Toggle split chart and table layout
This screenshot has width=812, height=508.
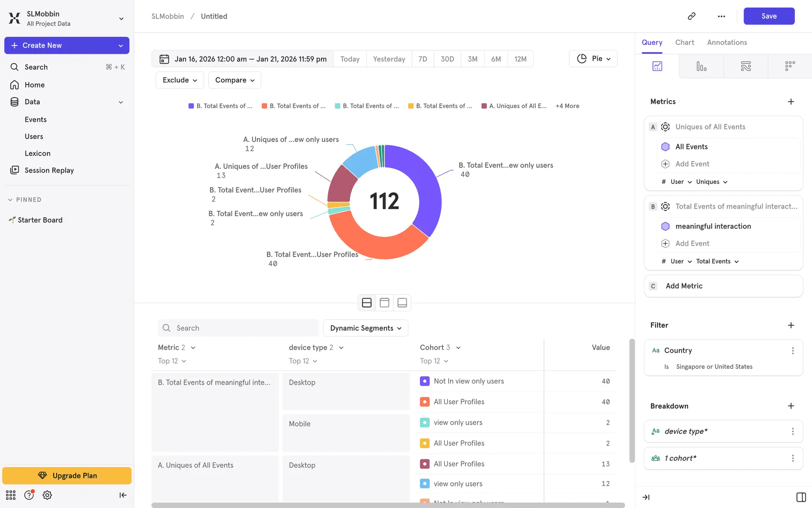[x=367, y=303]
